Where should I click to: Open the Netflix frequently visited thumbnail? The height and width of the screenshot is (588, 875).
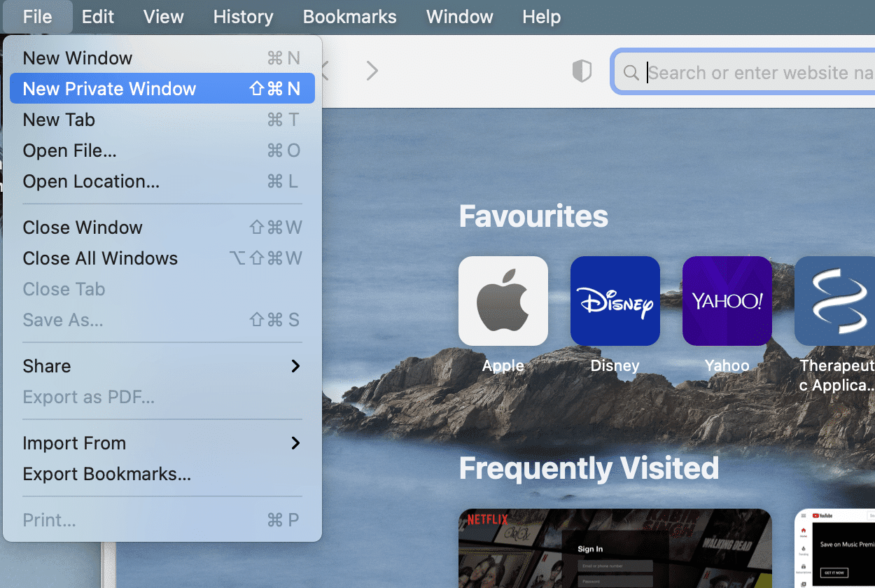pyautogui.click(x=615, y=548)
